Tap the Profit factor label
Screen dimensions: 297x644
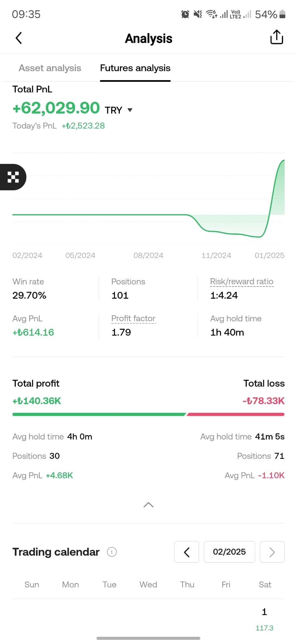(133, 318)
